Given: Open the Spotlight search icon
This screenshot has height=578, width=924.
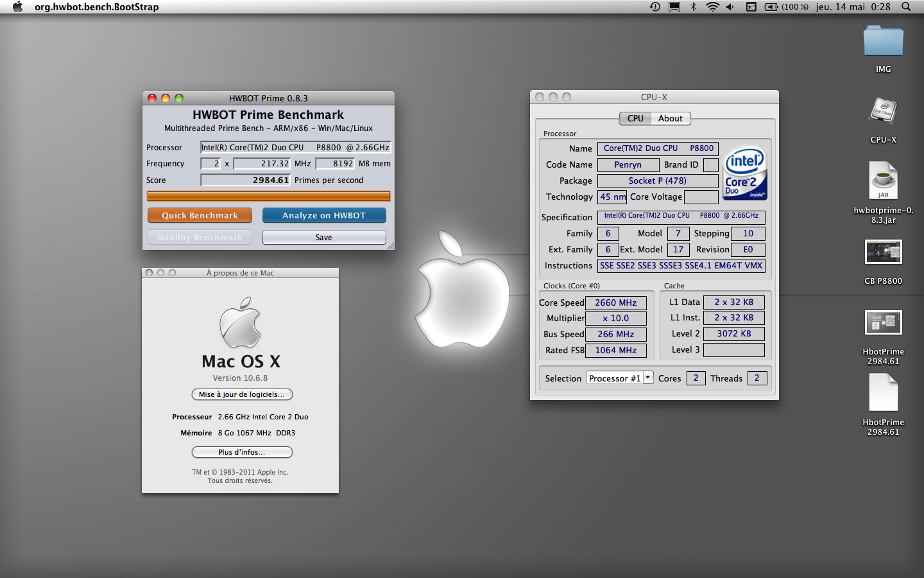Looking at the screenshot, I should click(906, 6).
